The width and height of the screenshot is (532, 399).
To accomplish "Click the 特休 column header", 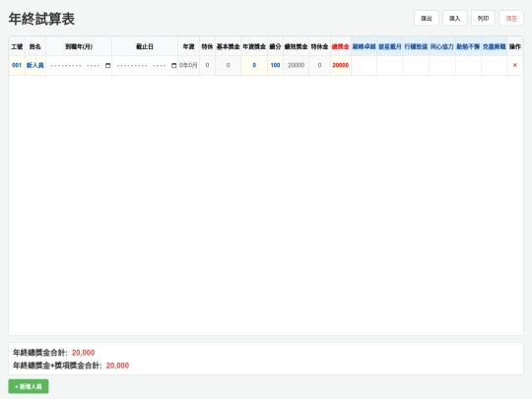I will tap(207, 46).
